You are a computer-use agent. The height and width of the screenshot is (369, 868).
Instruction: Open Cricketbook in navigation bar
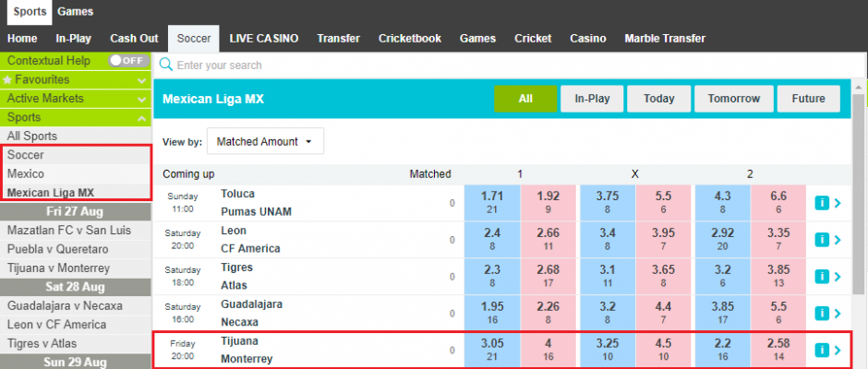pyautogui.click(x=410, y=39)
